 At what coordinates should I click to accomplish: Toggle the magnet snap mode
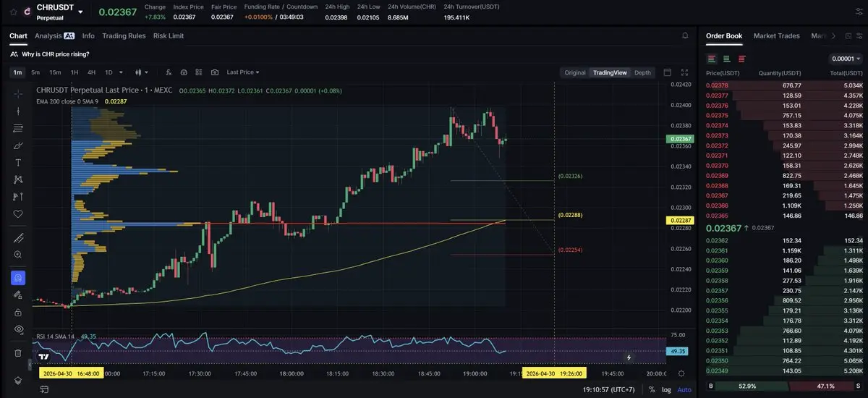point(18,278)
